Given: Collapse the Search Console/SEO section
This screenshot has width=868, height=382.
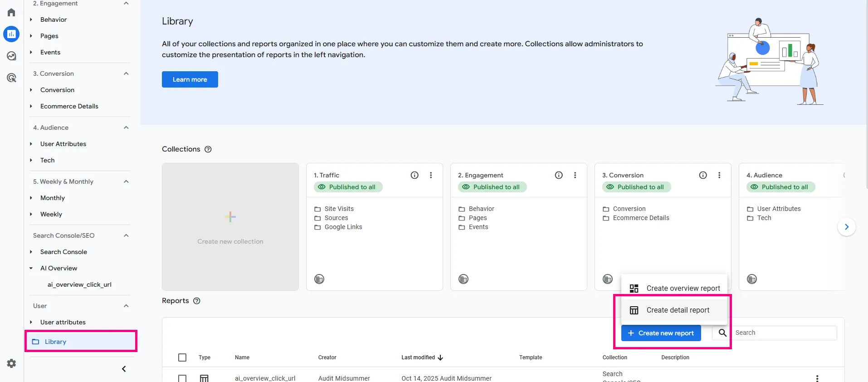Looking at the screenshot, I should [126, 235].
